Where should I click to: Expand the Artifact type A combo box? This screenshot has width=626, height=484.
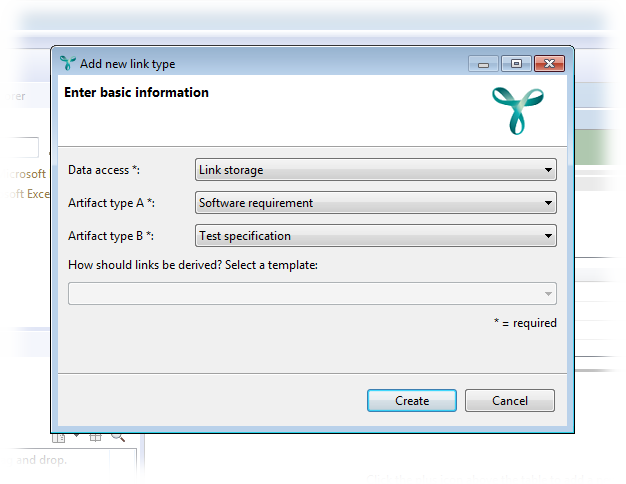[x=376, y=203]
